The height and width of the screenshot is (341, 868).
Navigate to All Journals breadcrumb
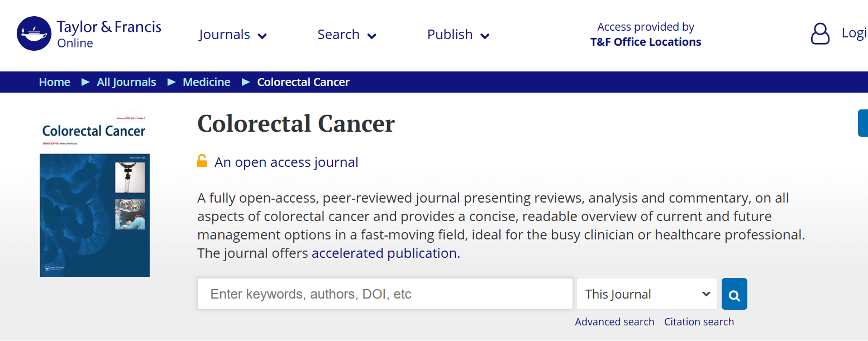coord(127,82)
